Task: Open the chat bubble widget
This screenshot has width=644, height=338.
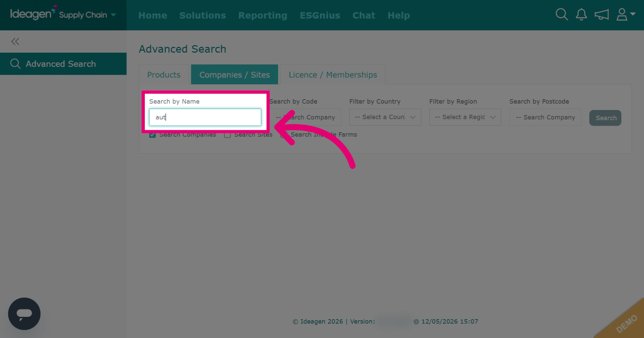Action: click(x=24, y=314)
